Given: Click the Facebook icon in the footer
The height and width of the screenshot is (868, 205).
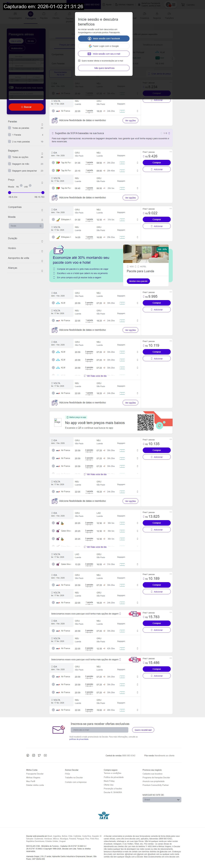Looking at the screenshot, I should [28, 755].
